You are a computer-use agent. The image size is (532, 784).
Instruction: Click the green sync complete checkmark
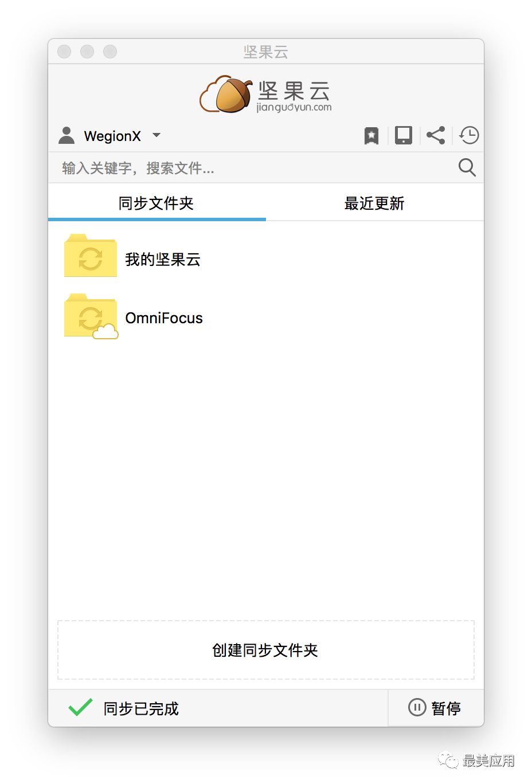[80, 707]
